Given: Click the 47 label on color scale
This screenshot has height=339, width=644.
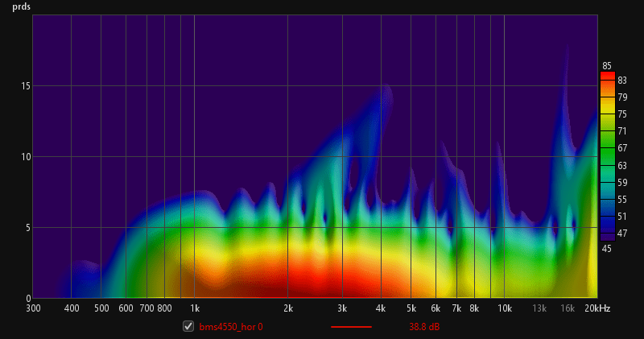Looking at the screenshot, I should click(x=622, y=233).
